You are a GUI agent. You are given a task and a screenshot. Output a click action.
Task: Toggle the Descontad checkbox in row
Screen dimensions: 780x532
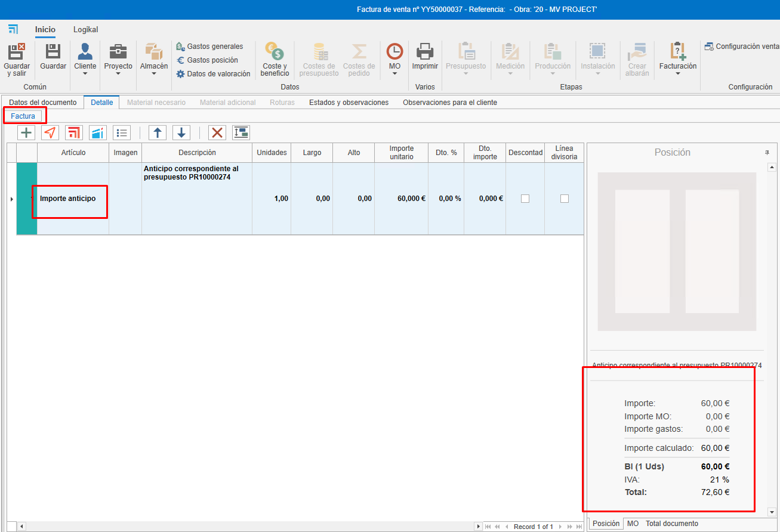pos(525,199)
